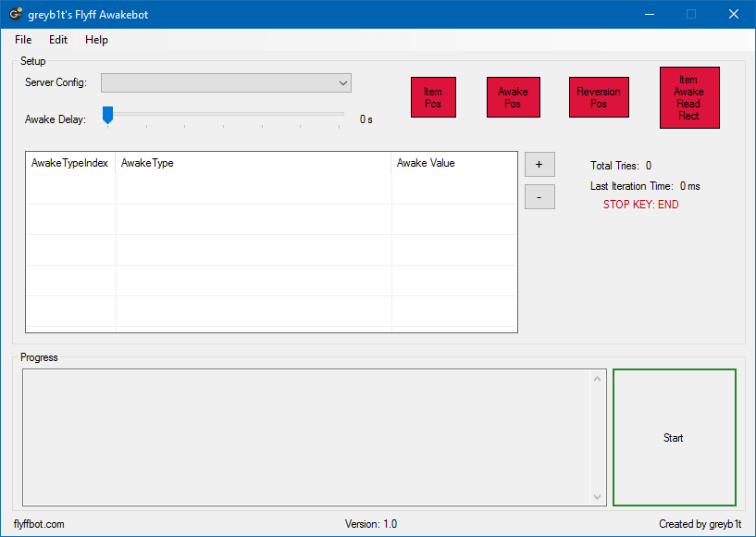Click the red Awake Pos button
Viewport: 756px width, 537px height.
(513, 97)
